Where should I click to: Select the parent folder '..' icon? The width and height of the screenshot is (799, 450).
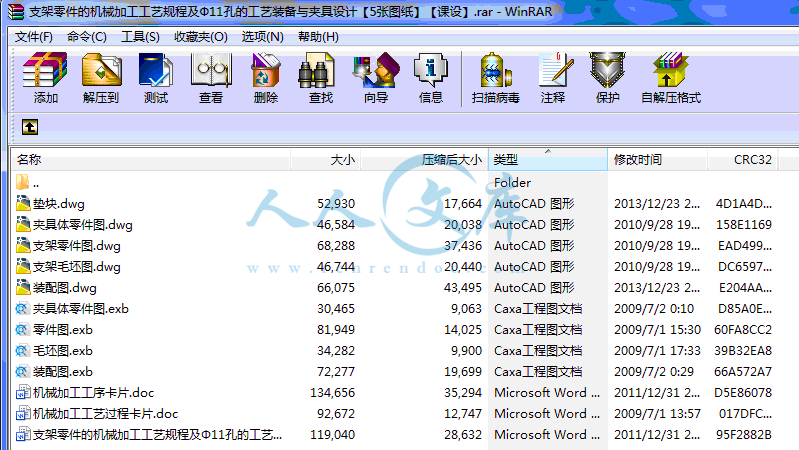pyautogui.click(x=22, y=182)
